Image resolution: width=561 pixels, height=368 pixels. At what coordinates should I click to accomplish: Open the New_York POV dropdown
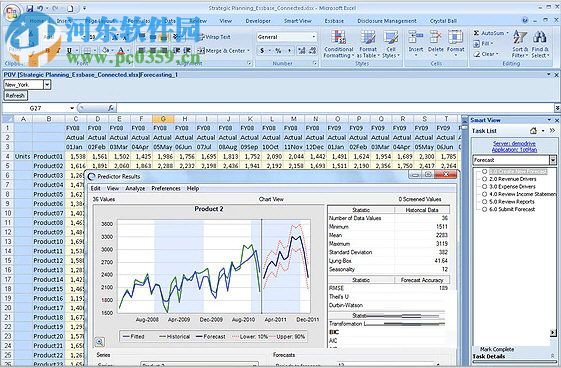coord(47,85)
